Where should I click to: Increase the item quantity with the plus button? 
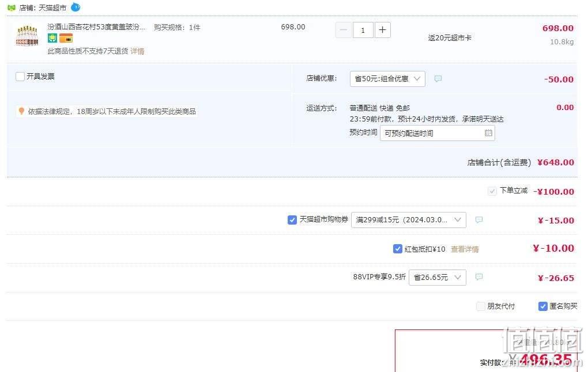tap(382, 30)
